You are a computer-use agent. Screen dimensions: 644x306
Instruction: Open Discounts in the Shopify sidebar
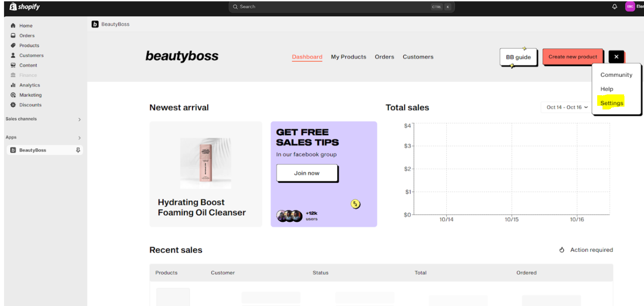coord(31,105)
